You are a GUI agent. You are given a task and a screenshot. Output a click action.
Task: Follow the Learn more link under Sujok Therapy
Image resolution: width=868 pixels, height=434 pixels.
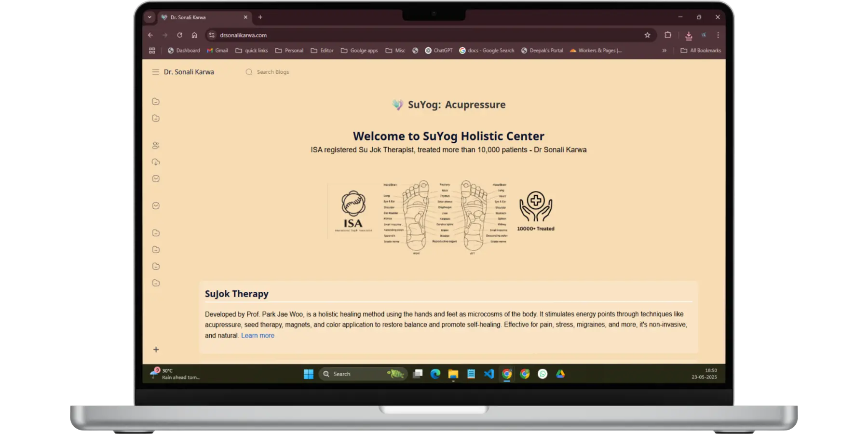click(x=258, y=336)
